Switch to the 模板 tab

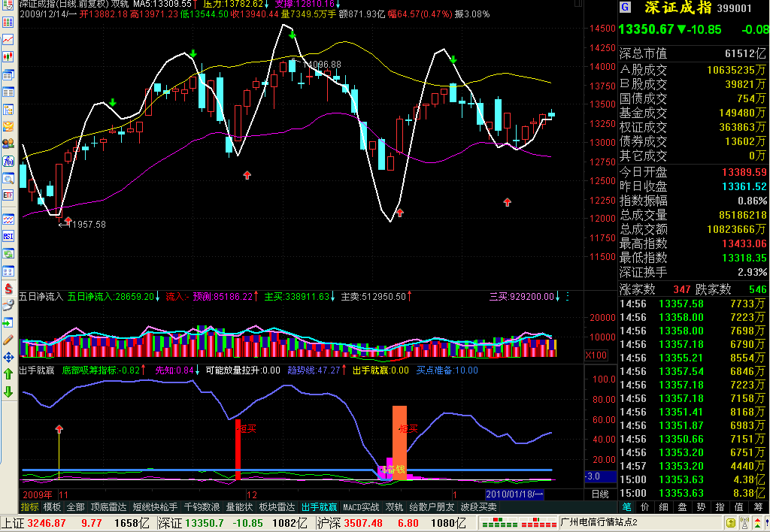[52, 507]
